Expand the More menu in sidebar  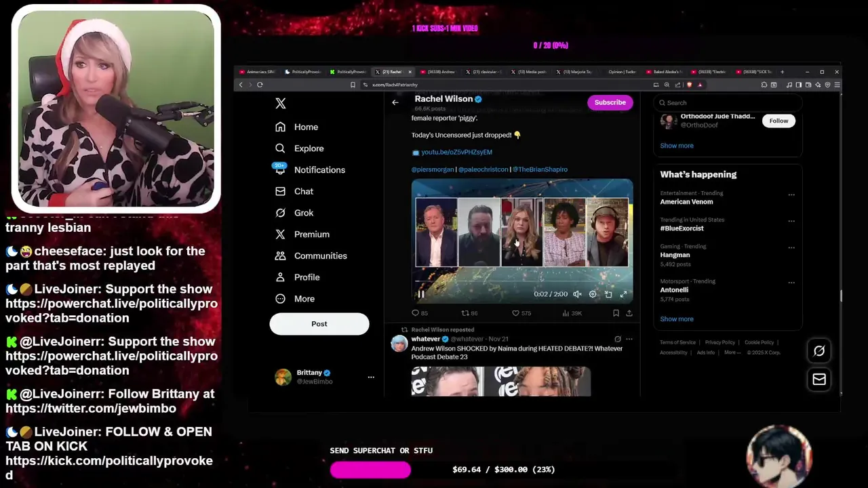tap(294, 299)
